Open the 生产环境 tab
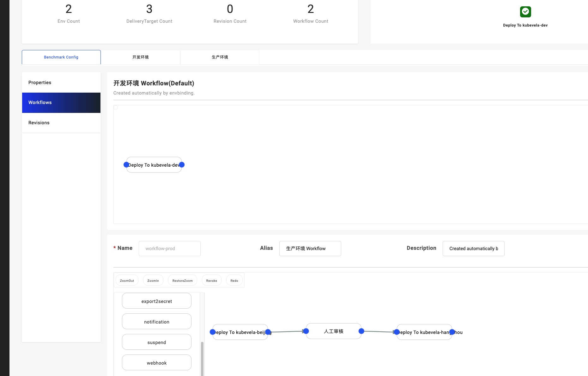Image resolution: width=588 pixels, height=376 pixels. [220, 57]
